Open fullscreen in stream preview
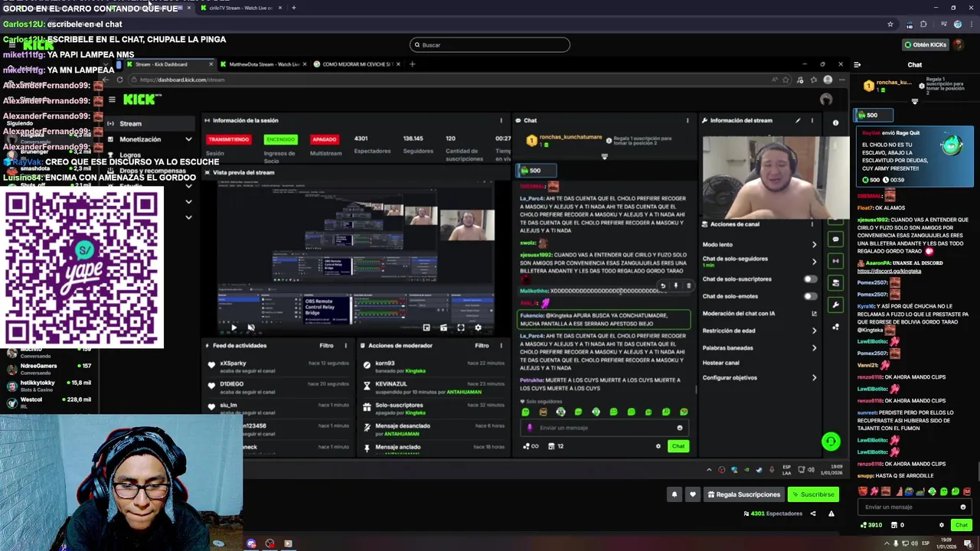The width and height of the screenshot is (980, 551). [x=461, y=328]
